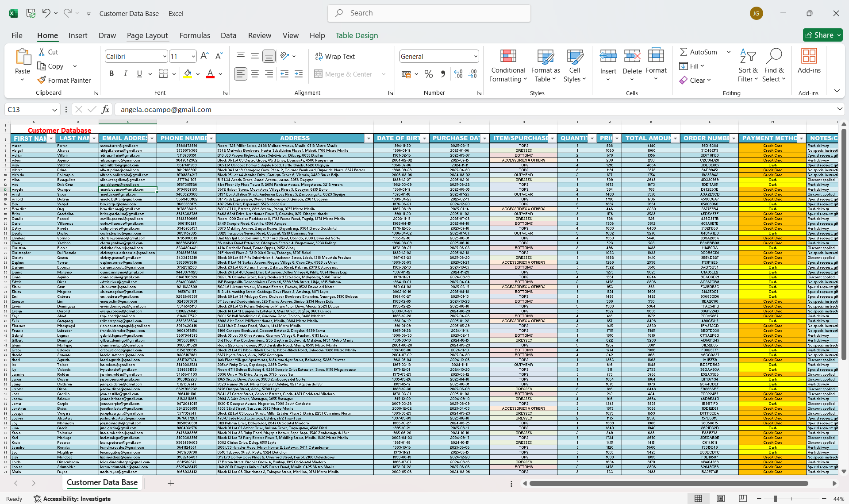This screenshot has width=849, height=504.
Task: Click the green Share button
Action: click(822, 35)
